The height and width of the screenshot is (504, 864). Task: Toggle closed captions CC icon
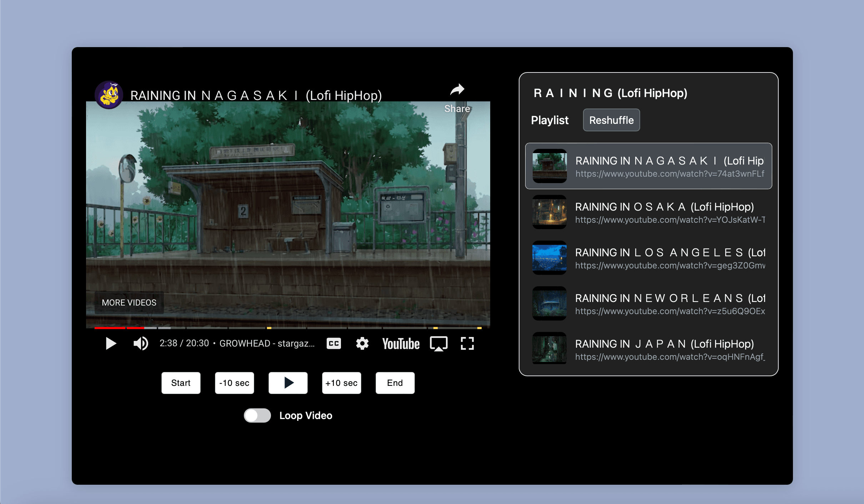(333, 343)
